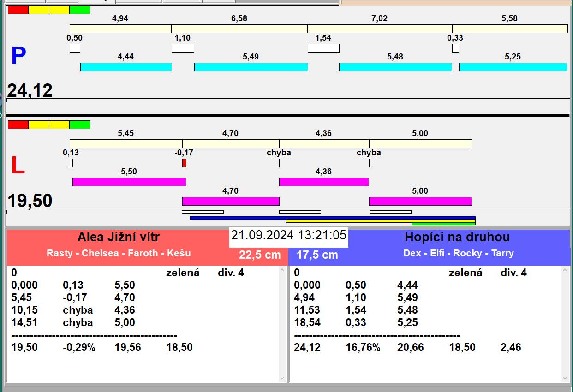Select the cyan run bar labeled 5,48
This screenshot has width=573, height=392.
coord(395,67)
